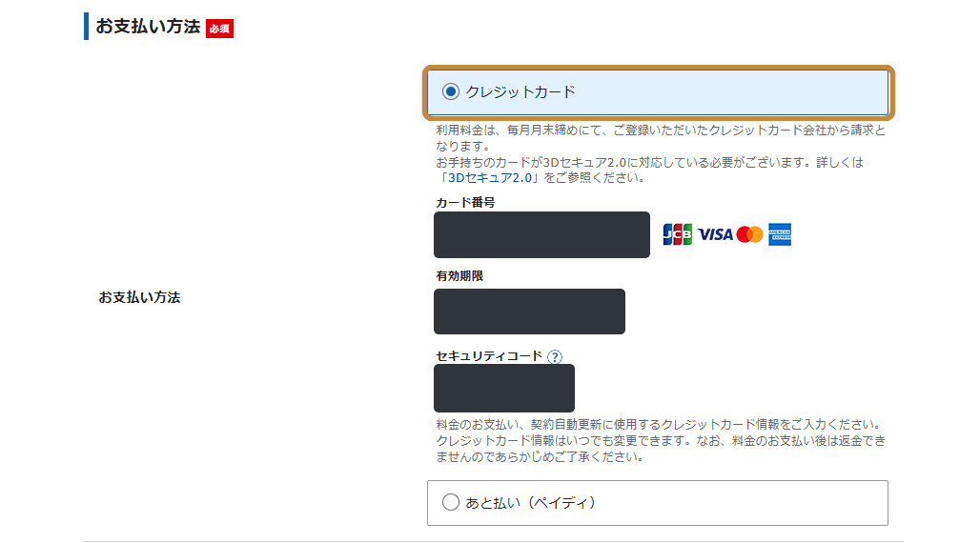
Task: Open the security code help question icon
Action: (x=555, y=357)
